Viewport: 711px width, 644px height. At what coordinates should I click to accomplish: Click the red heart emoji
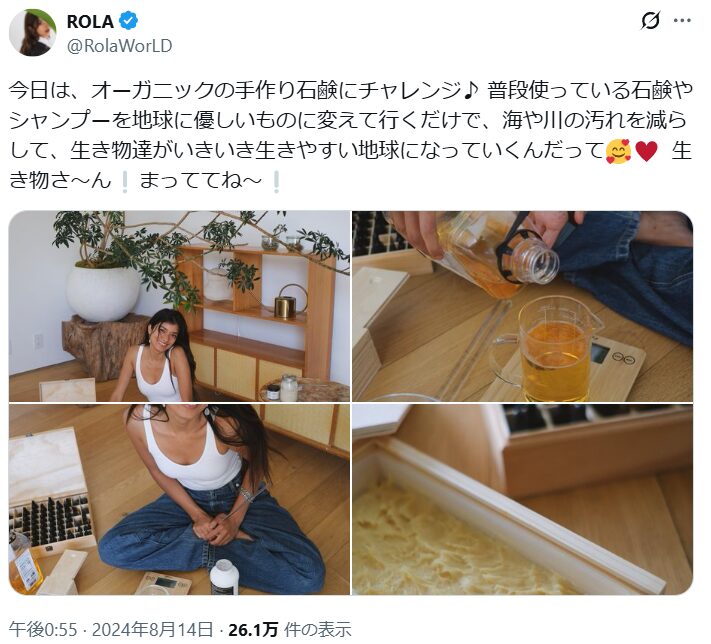647,151
